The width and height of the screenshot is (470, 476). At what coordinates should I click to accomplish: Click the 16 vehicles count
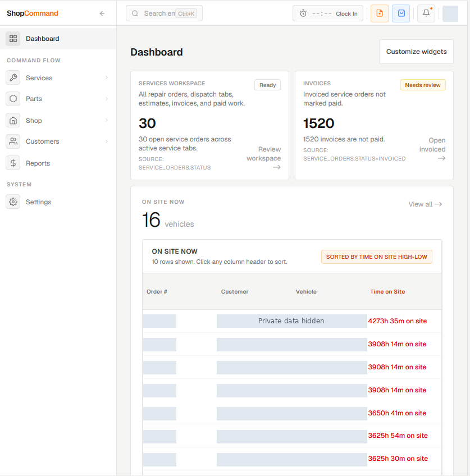pyautogui.click(x=151, y=220)
